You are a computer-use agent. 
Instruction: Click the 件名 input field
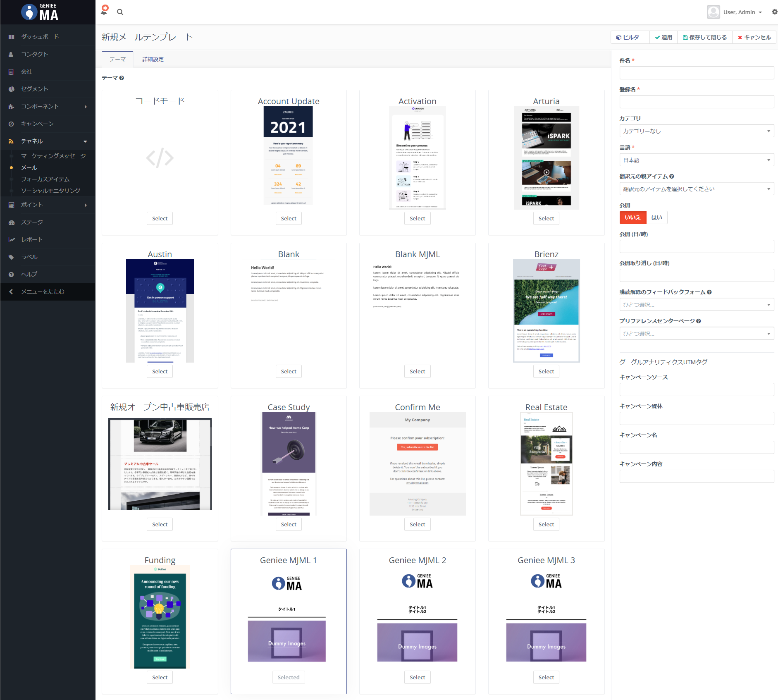point(696,73)
